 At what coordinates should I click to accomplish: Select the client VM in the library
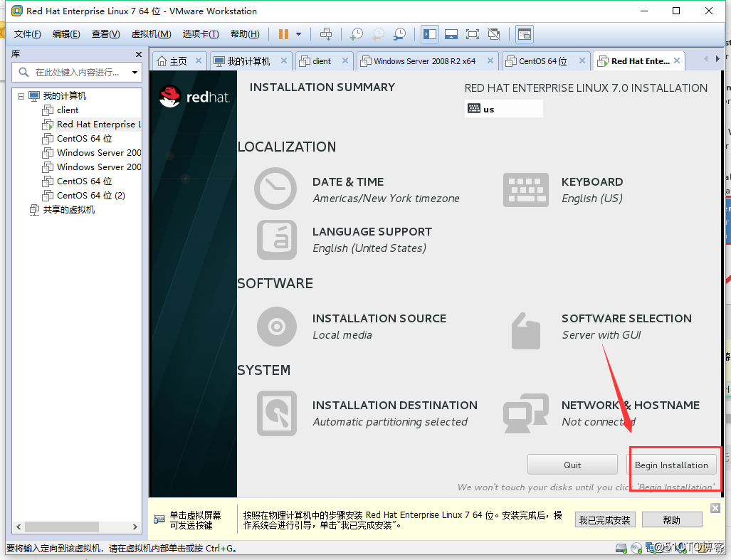tap(68, 110)
